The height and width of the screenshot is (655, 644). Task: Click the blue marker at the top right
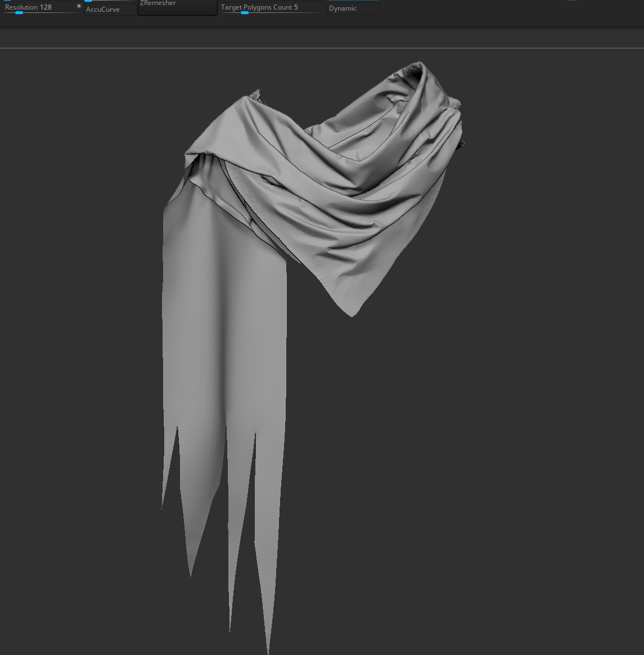(573, 1)
